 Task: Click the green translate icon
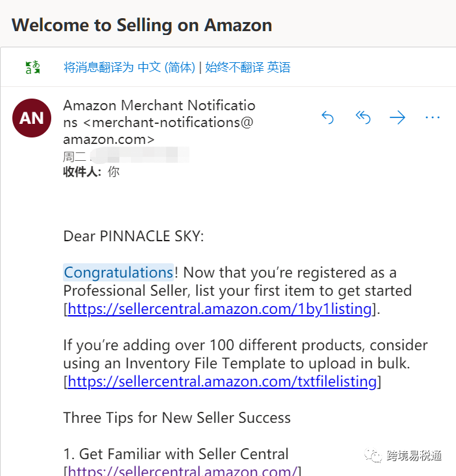point(32,67)
